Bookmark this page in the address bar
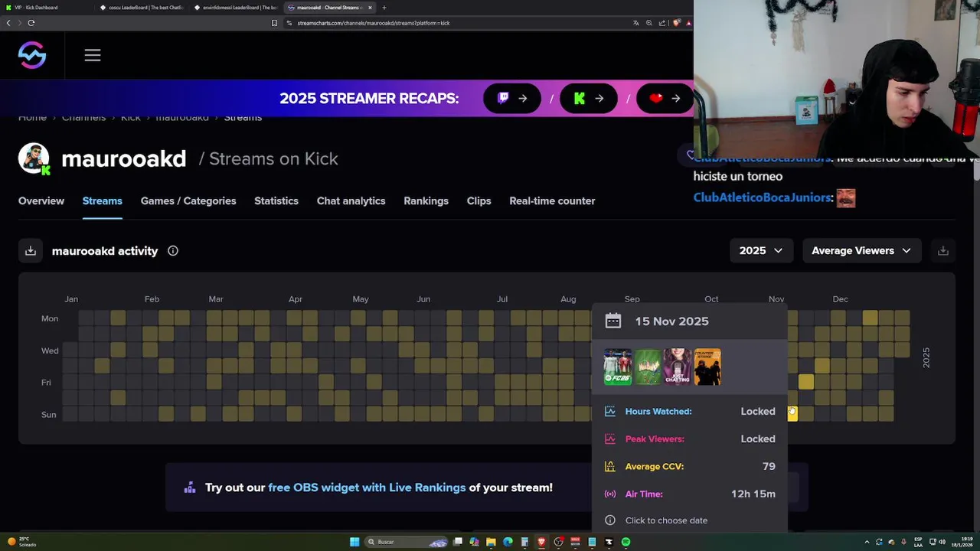The image size is (980, 551). tap(274, 23)
